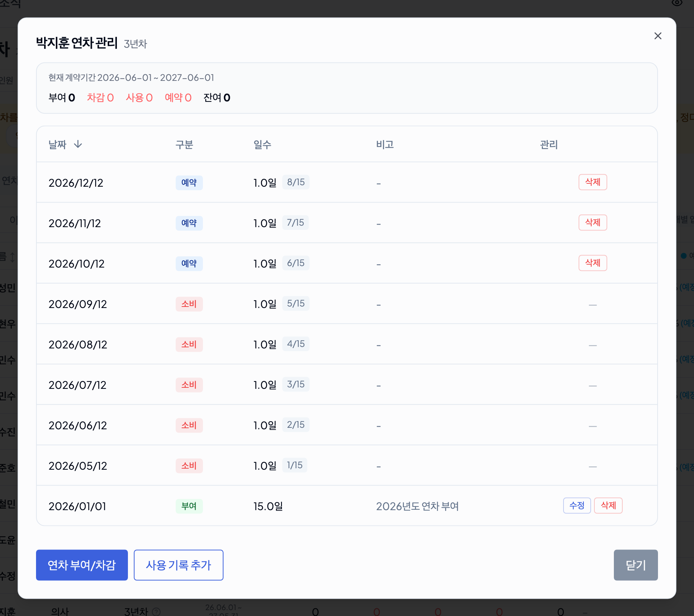This screenshot has width=694, height=616.
Task: Click the 일수 column header
Action: click(262, 144)
